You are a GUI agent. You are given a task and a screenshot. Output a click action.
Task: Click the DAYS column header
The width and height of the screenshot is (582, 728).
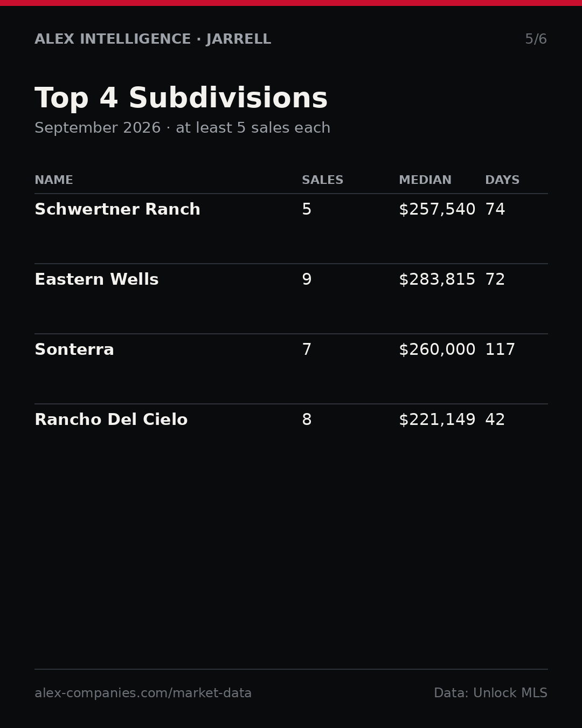502,181
